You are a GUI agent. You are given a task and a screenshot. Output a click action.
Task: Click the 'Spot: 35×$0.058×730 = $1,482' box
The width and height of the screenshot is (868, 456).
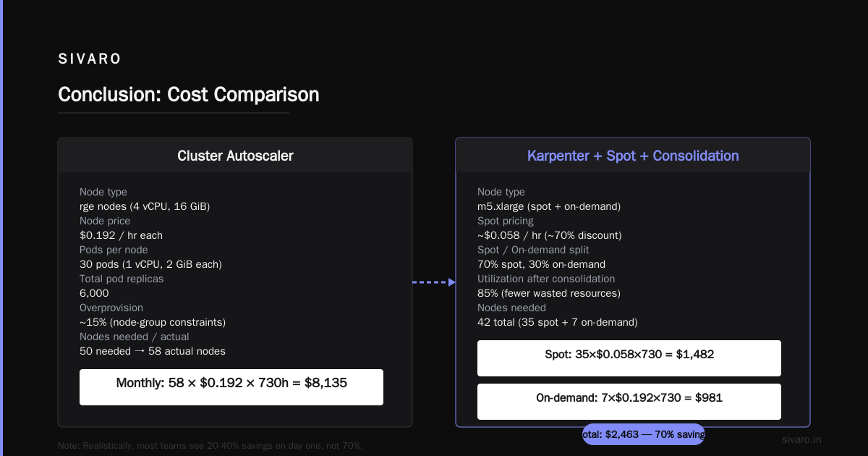pyautogui.click(x=629, y=358)
